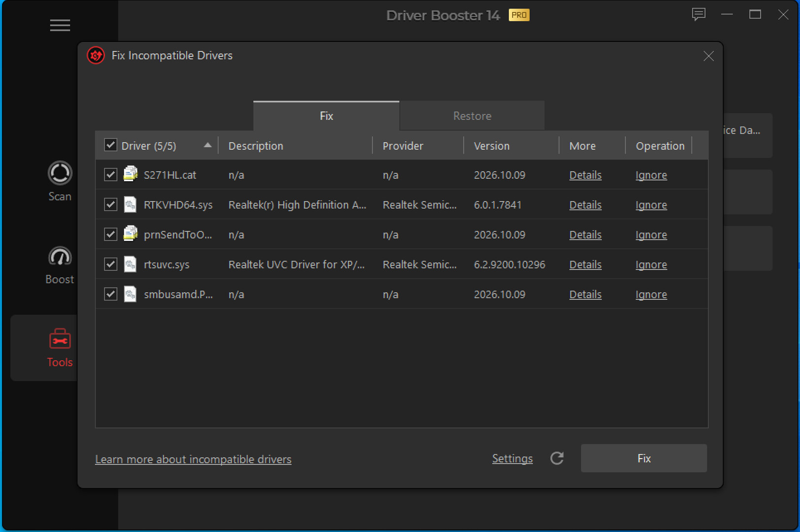This screenshot has width=800, height=532.
Task: Click the PRO badge in title bar
Action: tap(519, 15)
